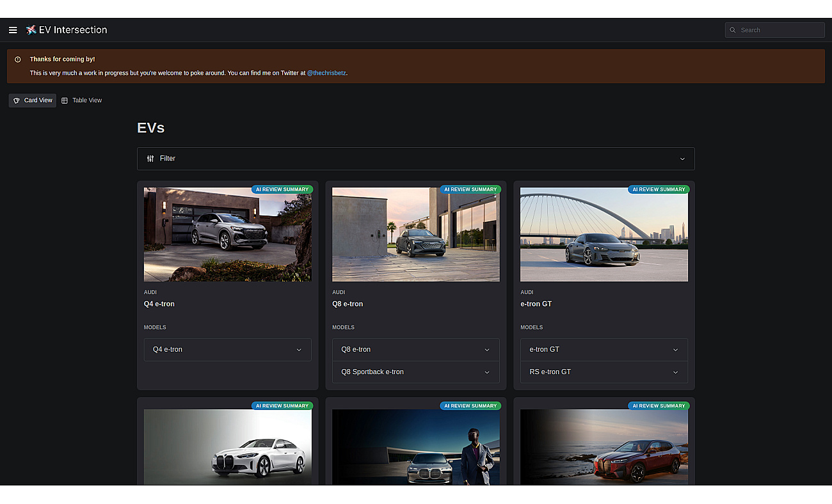This screenshot has height=504, width=832.
Task: Click the Table View grid icon
Action: point(65,100)
